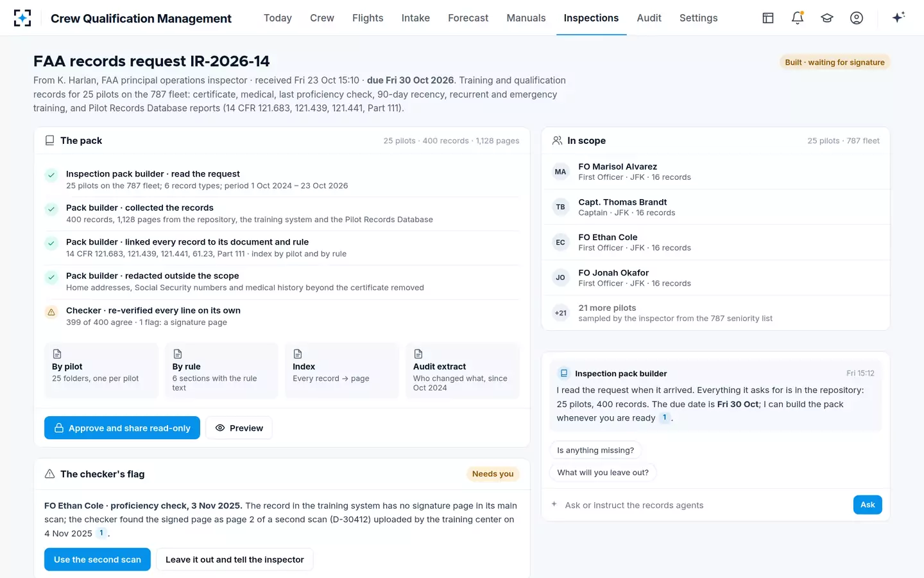Choose Use the second scan
Screen dimensions: 924x578
coord(98,559)
